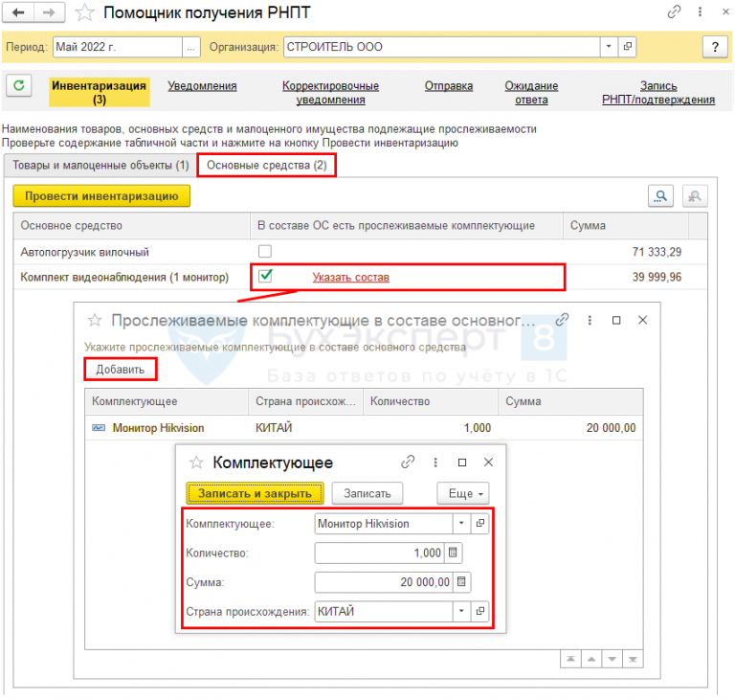This screenshot has width=735, height=700.
Task: Switch to Товары и малоценные объекты tab
Action: (99, 166)
